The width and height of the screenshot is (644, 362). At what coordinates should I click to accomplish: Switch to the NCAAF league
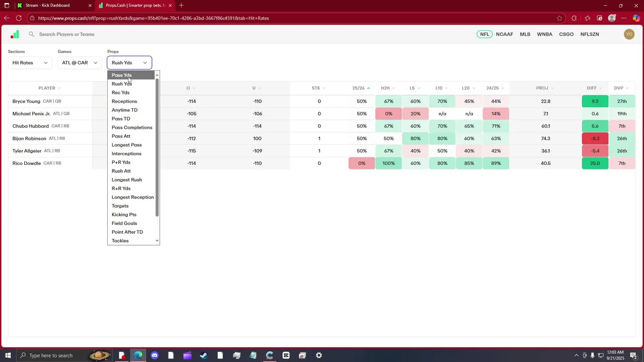tap(505, 34)
